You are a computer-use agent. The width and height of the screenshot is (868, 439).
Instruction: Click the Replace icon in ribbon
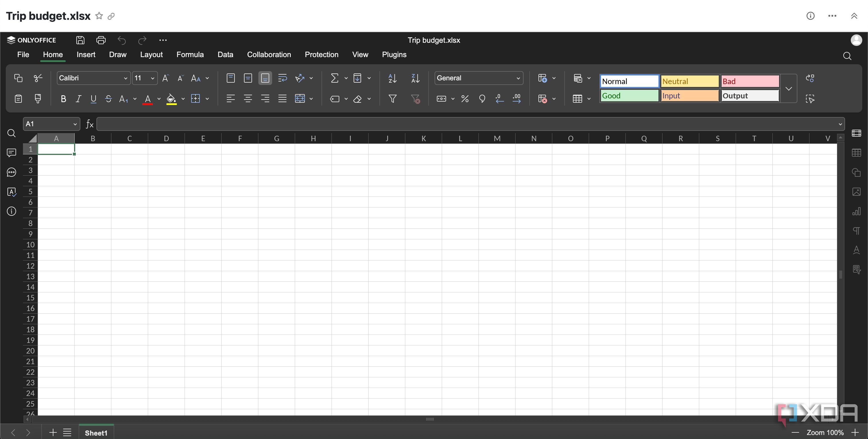click(810, 78)
